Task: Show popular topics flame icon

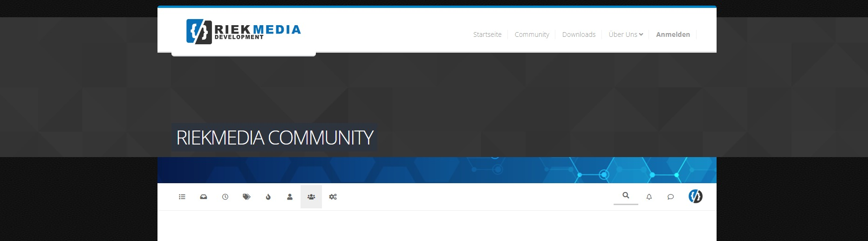Action: 268,197
